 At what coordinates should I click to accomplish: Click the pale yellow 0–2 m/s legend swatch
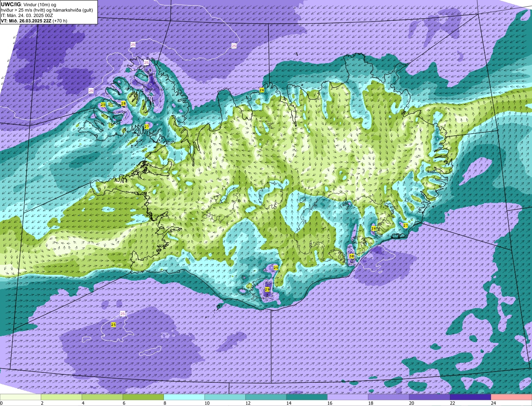20,397
